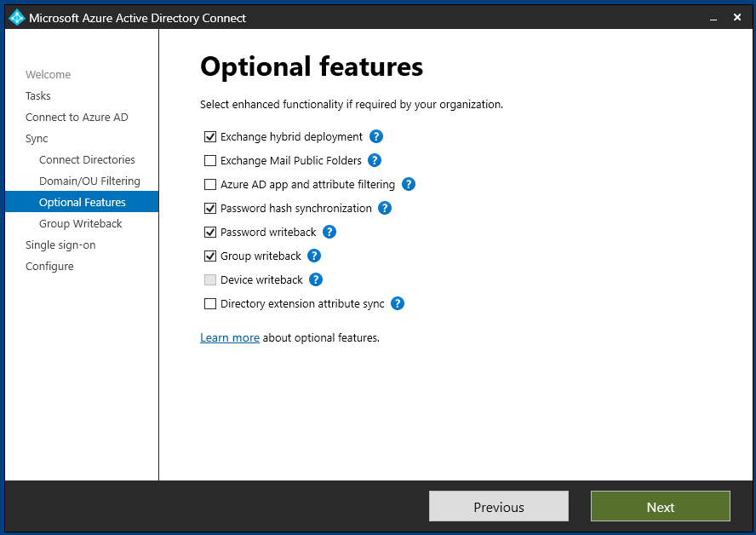
Task: Open Connect to Azure AD step
Action: pyautogui.click(x=77, y=118)
